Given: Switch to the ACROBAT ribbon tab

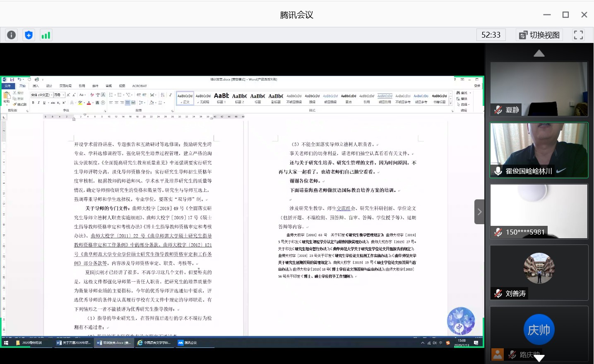Looking at the screenshot, I should [x=139, y=86].
